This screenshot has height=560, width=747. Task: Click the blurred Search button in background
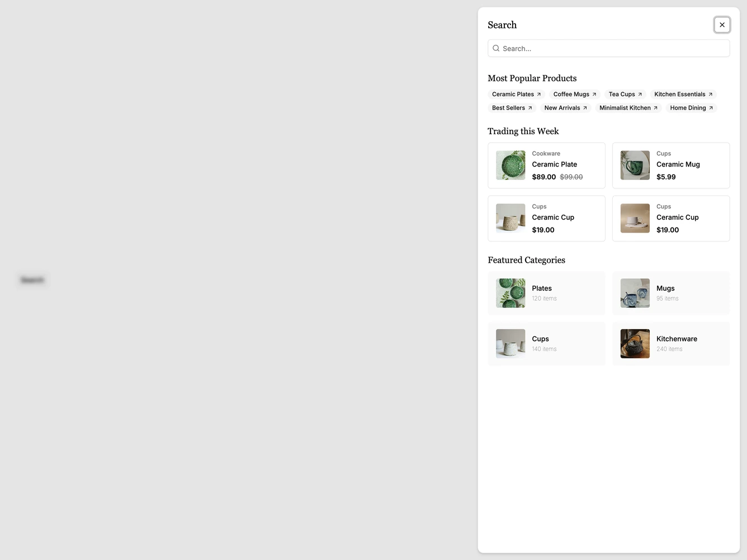click(32, 280)
